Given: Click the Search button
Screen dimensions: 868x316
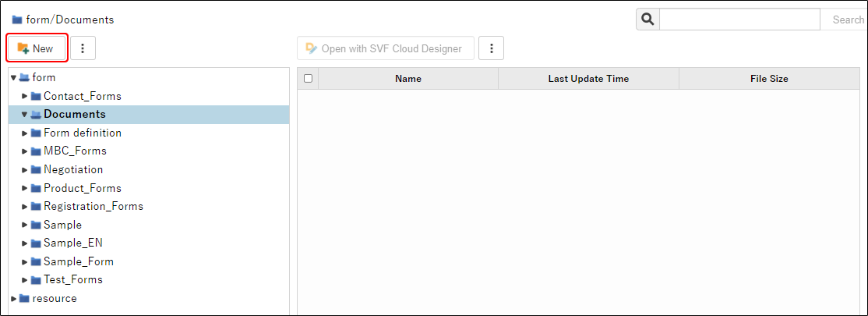Looking at the screenshot, I should 848,20.
